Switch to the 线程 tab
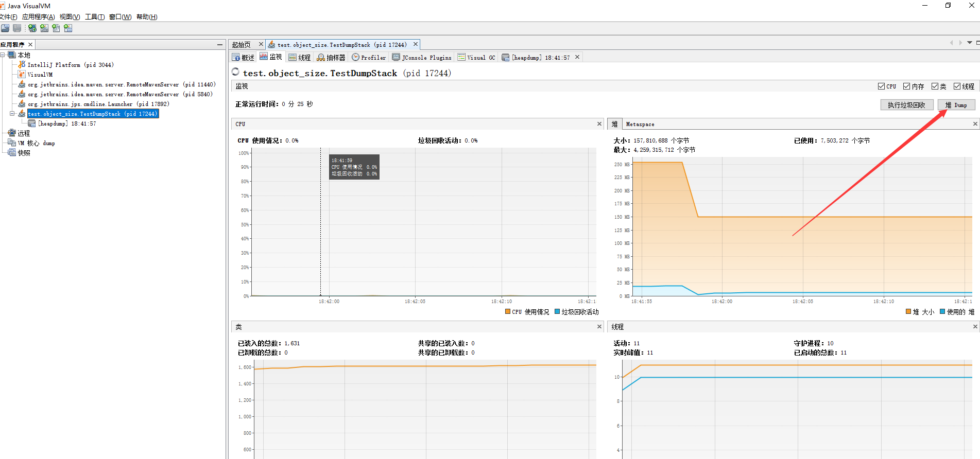The width and height of the screenshot is (980, 459). [300, 57]
